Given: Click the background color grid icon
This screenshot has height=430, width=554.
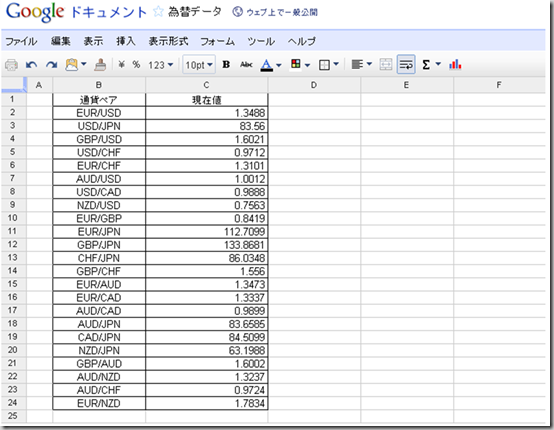Looking at the screenshot, I should (x=296, y=64).
